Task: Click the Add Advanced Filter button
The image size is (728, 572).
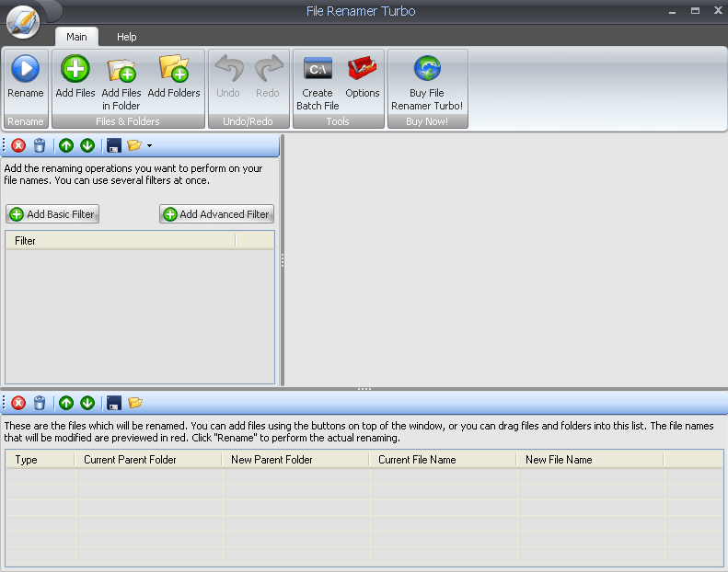Action: point(217,214)
